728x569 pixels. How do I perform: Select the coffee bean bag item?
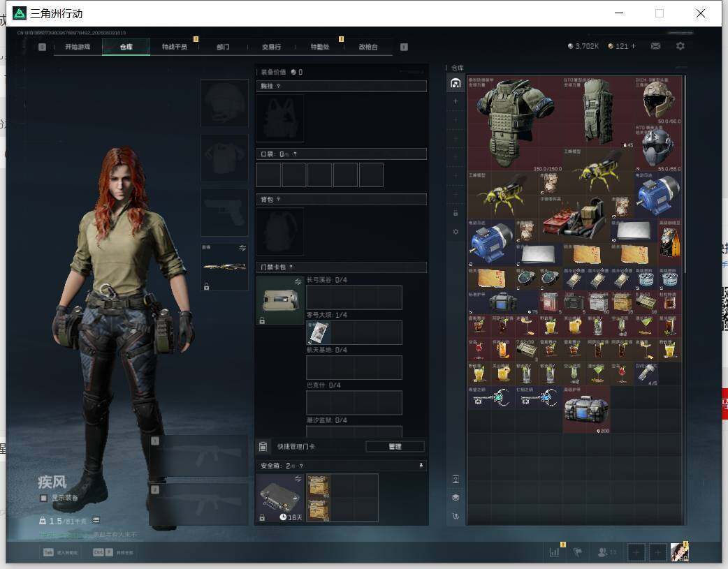click(669, 242)
